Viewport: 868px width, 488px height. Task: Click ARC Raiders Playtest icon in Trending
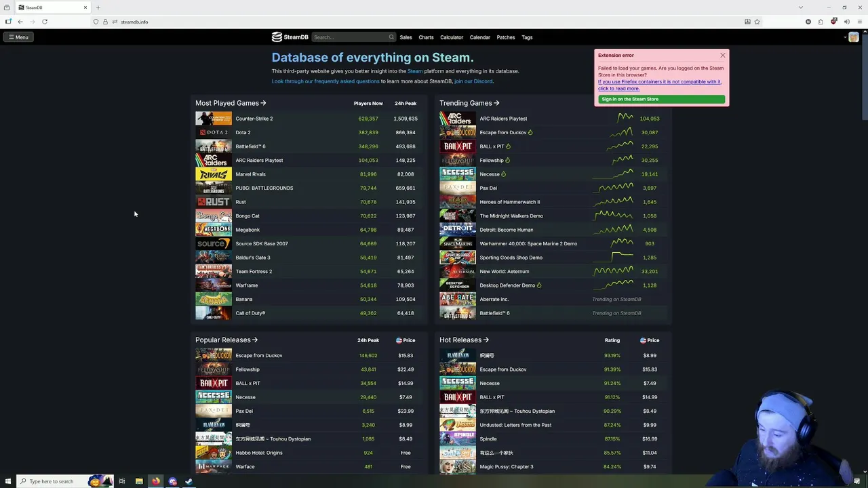458,119
